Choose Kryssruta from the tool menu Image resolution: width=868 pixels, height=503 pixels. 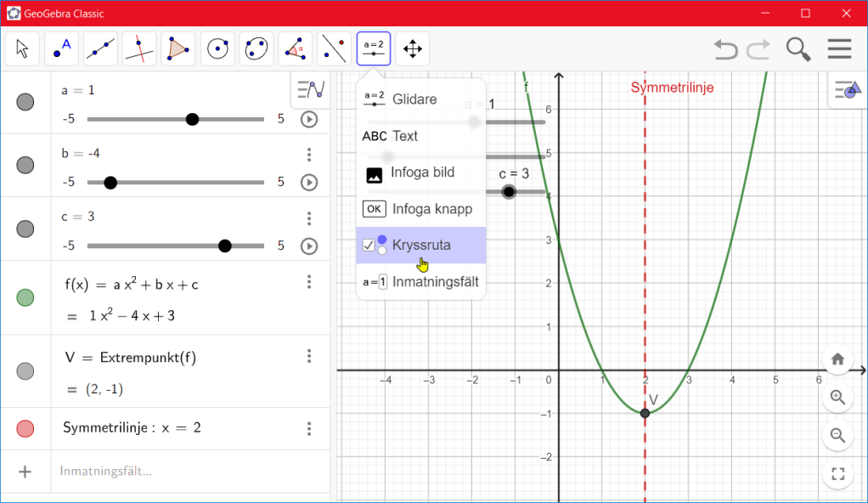(x=421, y=245)
